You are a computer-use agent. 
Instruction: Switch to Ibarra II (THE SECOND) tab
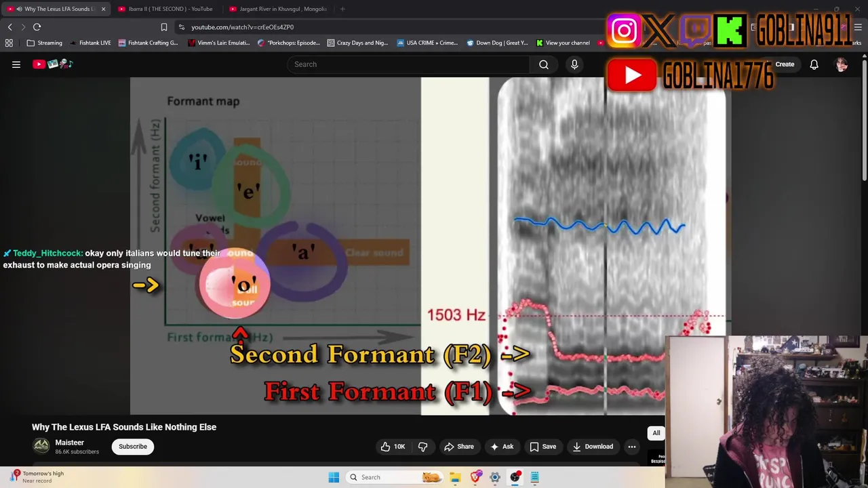coord(166,9)
